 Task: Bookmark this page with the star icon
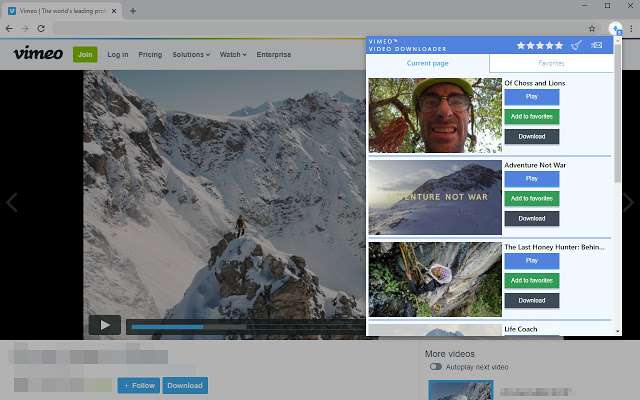tap(592, 28)
